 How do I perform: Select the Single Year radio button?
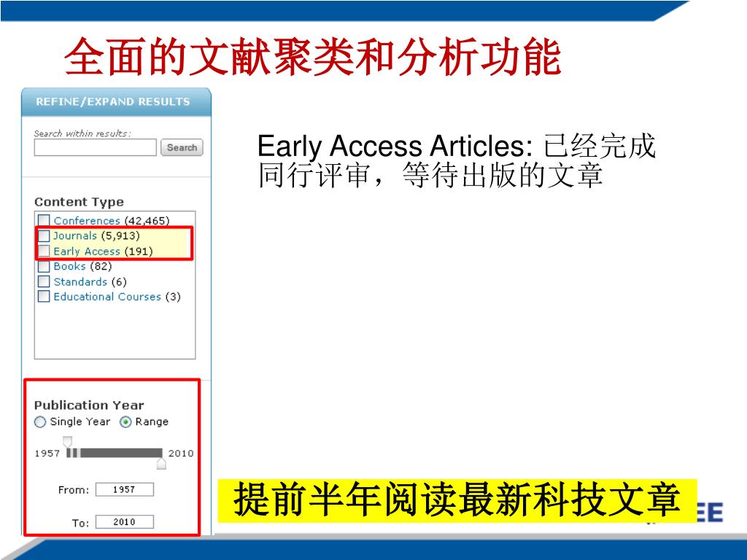click(40, 422)
